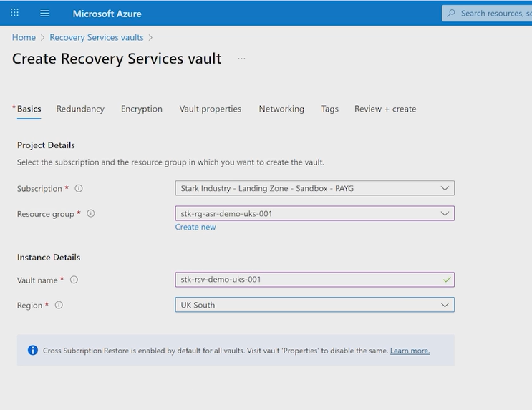Click the Subscription info icon
Image resolution: width=532 pixels, height=410 pixels.
[79, 189]
